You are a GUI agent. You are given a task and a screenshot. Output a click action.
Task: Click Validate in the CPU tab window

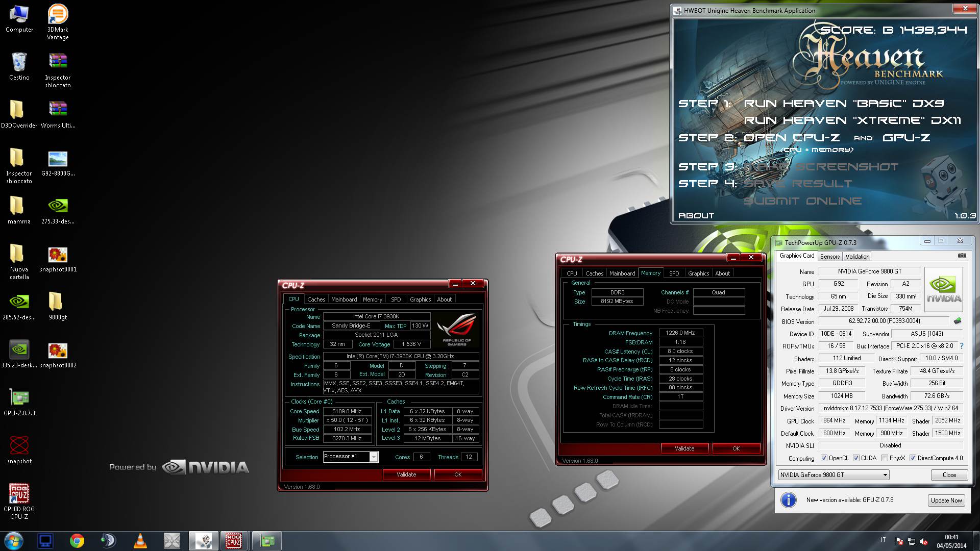406,474
